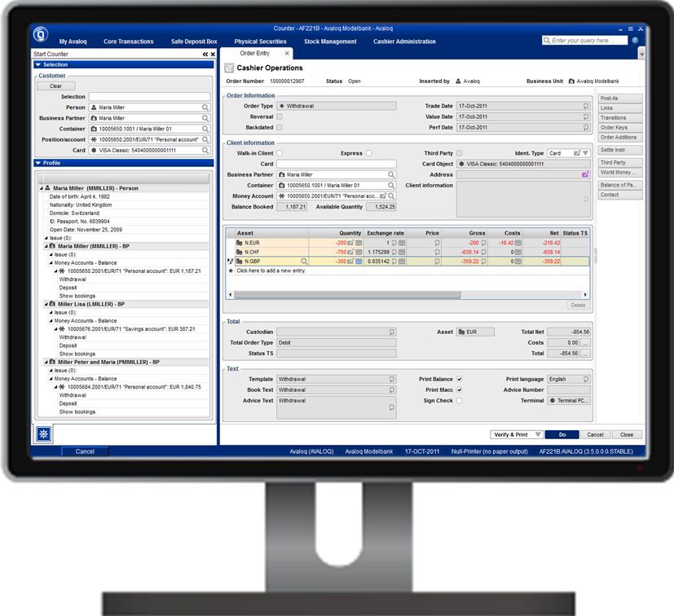The image size is (674, 616).
Task: Collapse the Profile section header
Action: point(124,163)
